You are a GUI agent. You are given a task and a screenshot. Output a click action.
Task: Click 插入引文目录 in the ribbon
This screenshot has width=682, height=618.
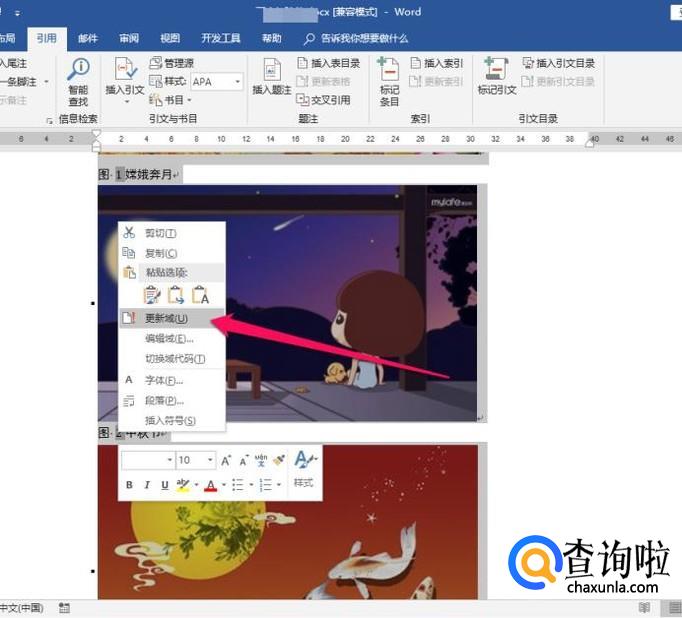pos(558,63)
